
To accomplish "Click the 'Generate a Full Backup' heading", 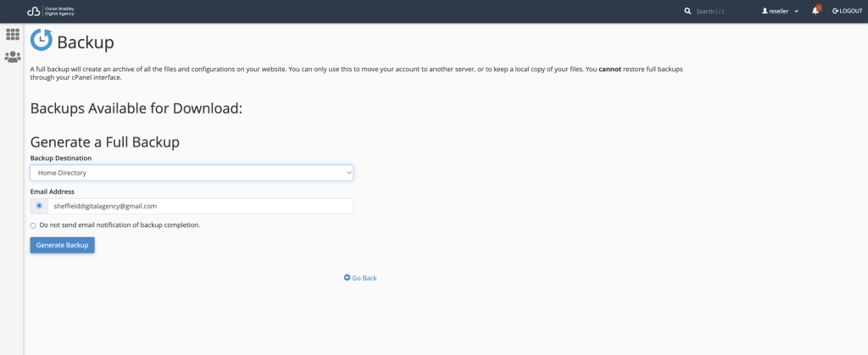I will point(105,142).
